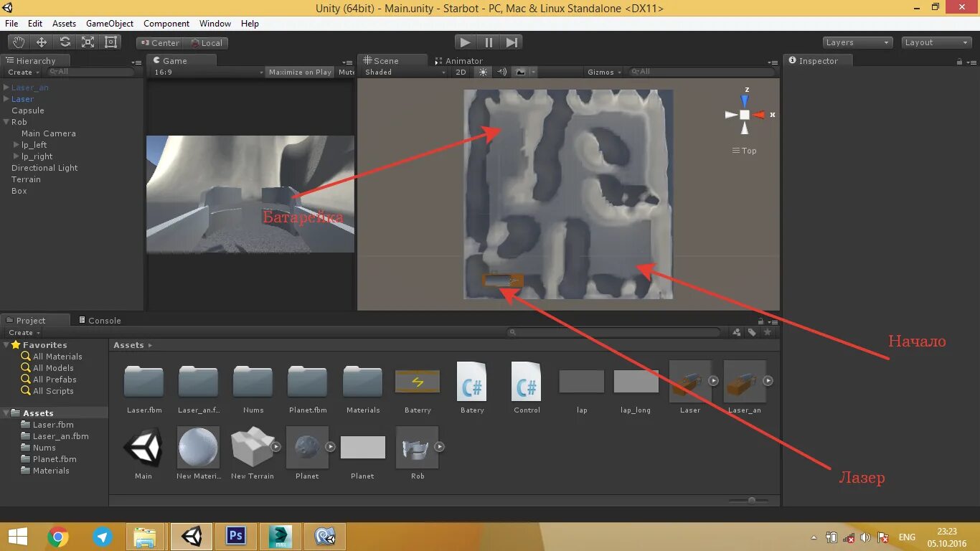Expand the Laser hierarchy item
This screenshot has height=551, width=980.
[6, 99]
